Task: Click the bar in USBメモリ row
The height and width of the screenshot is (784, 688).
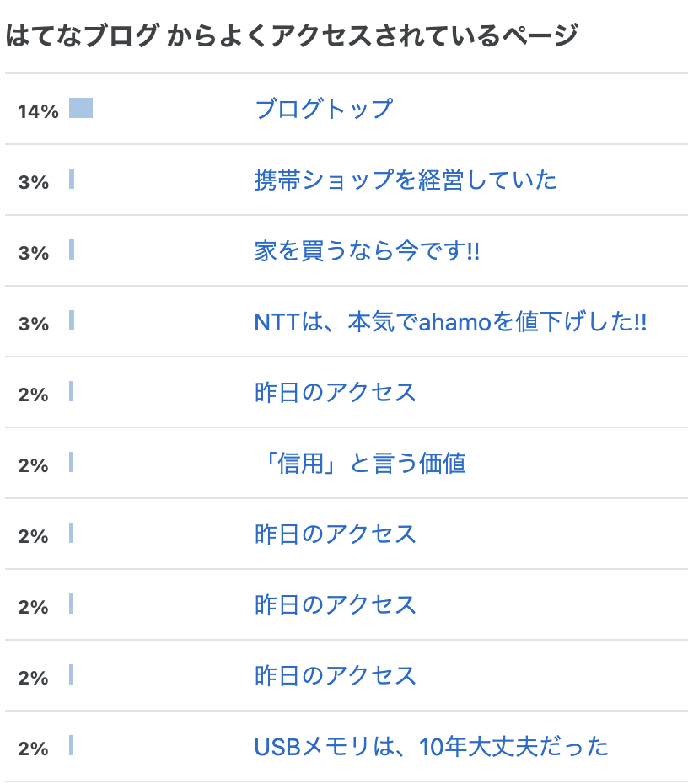Action: coord(71,745)
